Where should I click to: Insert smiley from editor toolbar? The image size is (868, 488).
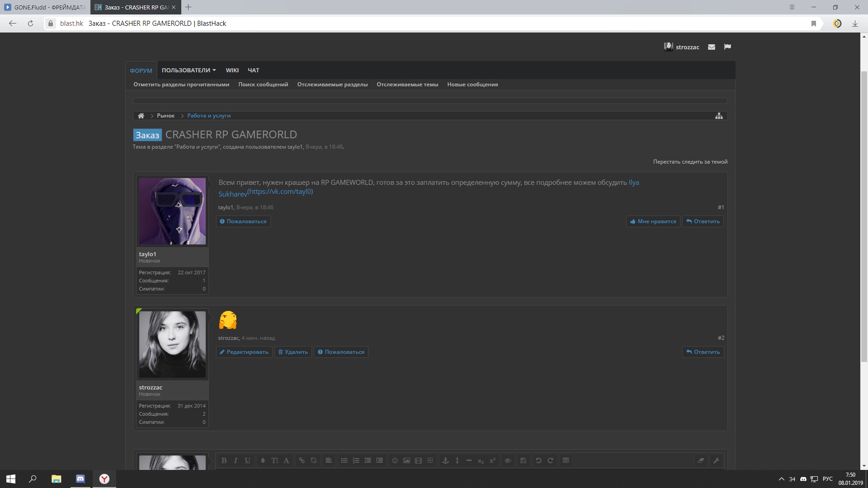pos(395,460)
